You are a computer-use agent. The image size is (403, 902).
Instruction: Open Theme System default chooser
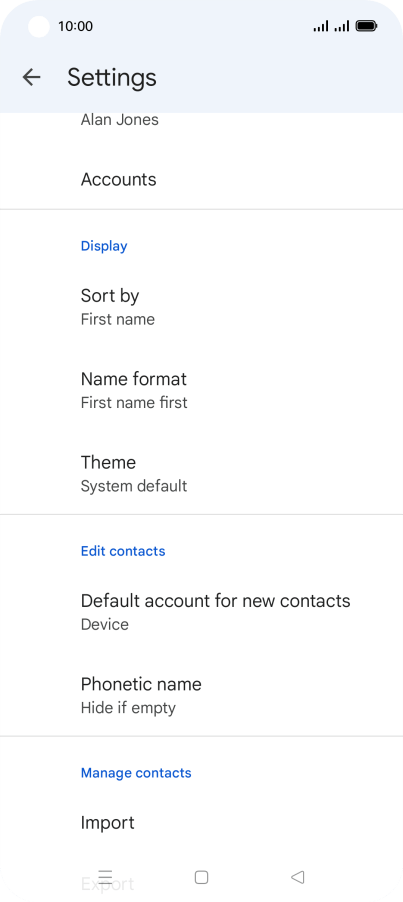[201, 473]
